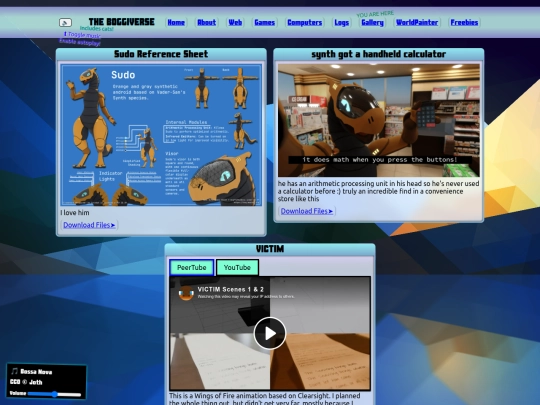Open the Gallery page
The height and width of the screenshot is (405, 540).
(x=372, y=23)
